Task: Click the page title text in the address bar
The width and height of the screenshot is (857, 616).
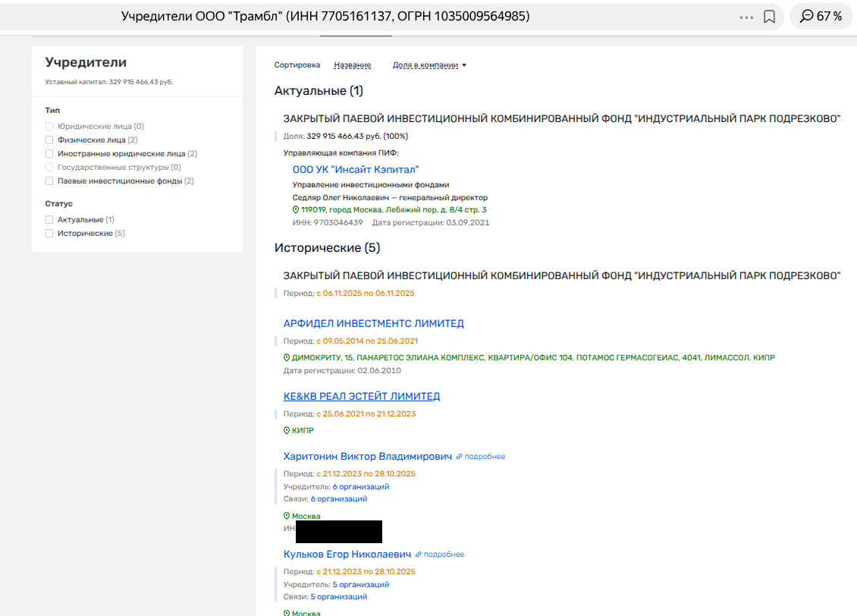Action: pyautogui.click(x=325, y=17)
